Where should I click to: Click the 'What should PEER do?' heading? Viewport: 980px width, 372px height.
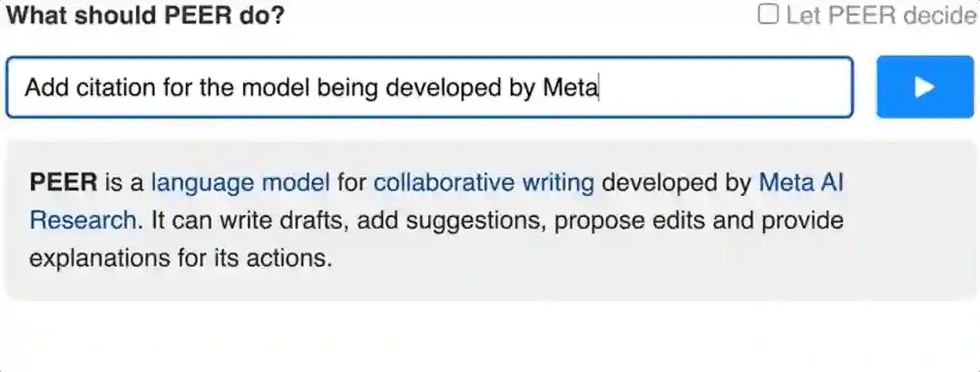pos(145,16)
